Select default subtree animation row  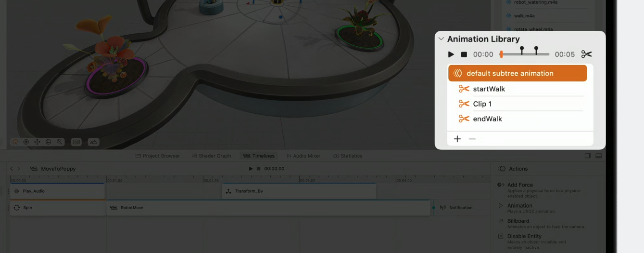click(x=518, y=73)
